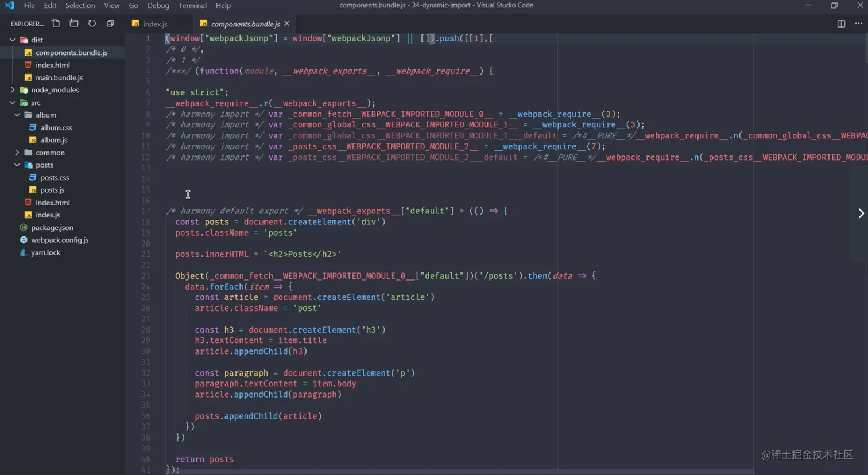Click the JS icon beside main.bundle.js
Viewport: 868px width, 475px height.
28,77
